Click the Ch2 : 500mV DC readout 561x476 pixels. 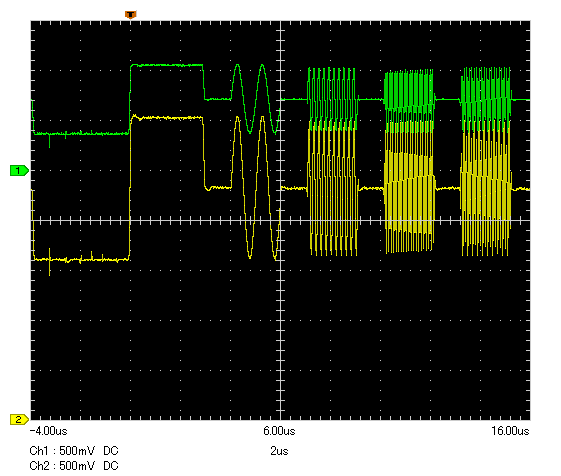pyautogui.click(x=74, y=466)
